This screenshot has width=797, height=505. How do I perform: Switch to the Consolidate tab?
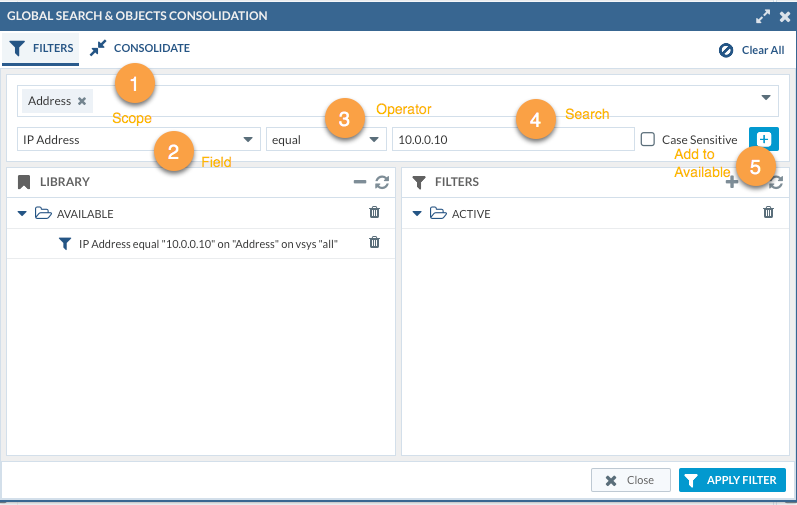coord(139,48)
